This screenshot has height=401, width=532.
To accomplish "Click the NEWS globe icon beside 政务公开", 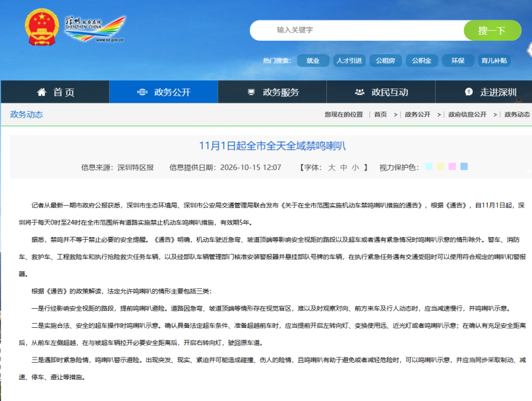I will (142, 92).
